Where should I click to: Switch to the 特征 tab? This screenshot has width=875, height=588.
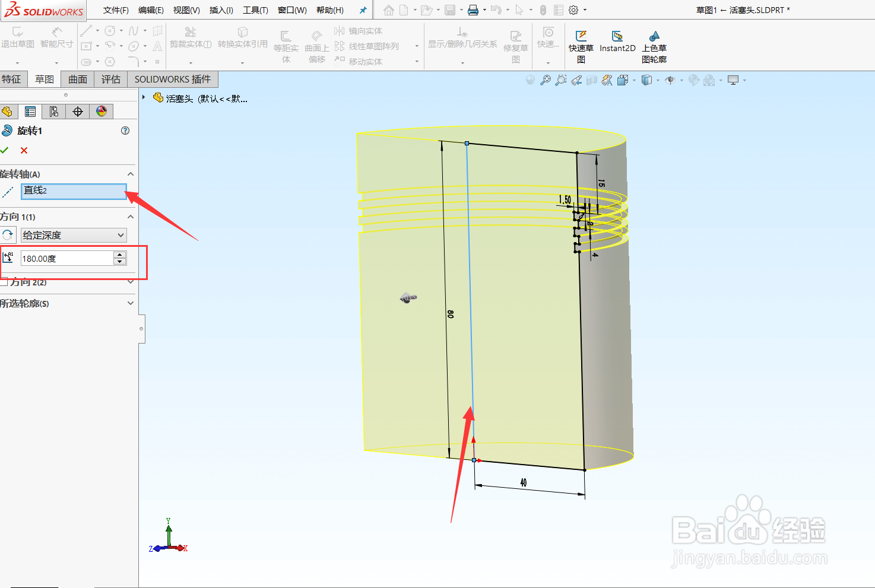click(12, 79)
